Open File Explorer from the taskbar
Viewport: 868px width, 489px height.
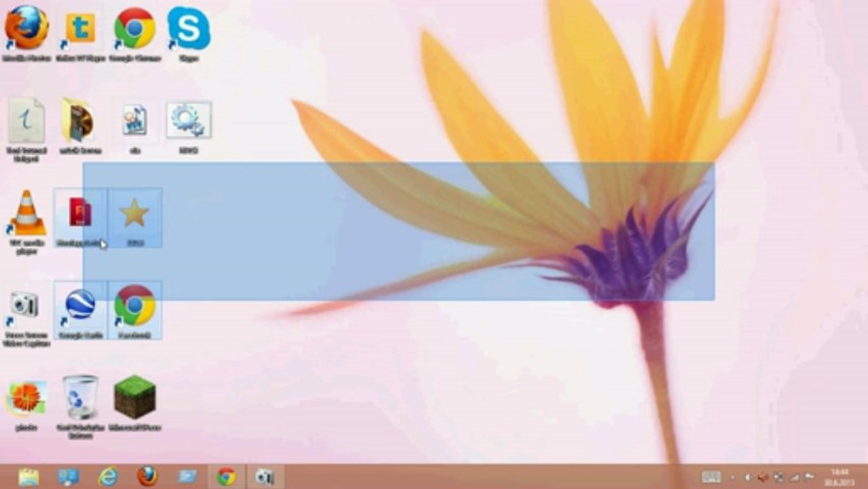(x=29, y=477)
